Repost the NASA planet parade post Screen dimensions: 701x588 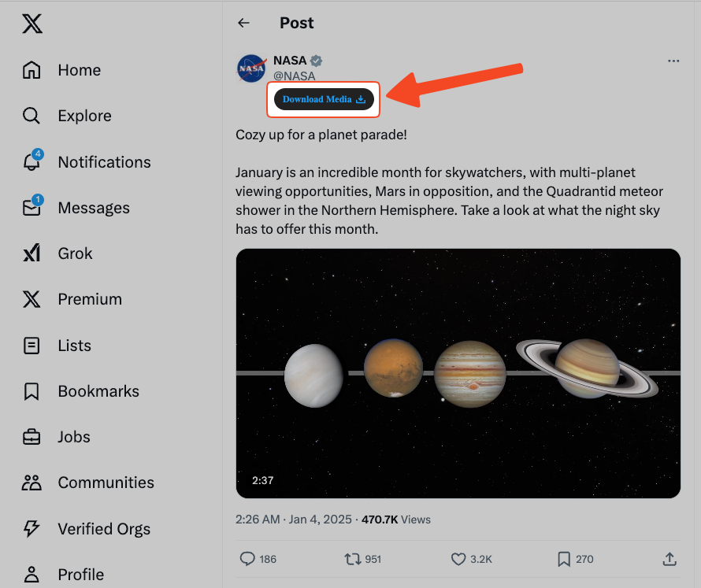(x=352, y=559)
